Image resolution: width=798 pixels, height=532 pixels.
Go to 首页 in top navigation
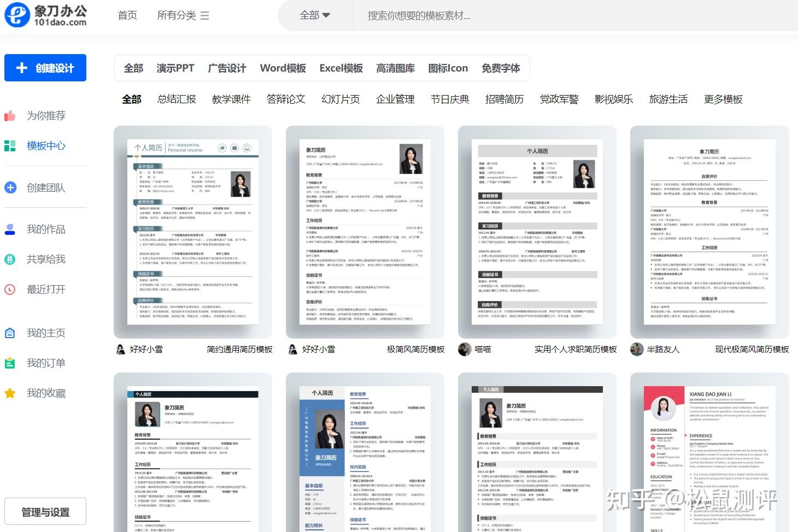tap(127, 15)
